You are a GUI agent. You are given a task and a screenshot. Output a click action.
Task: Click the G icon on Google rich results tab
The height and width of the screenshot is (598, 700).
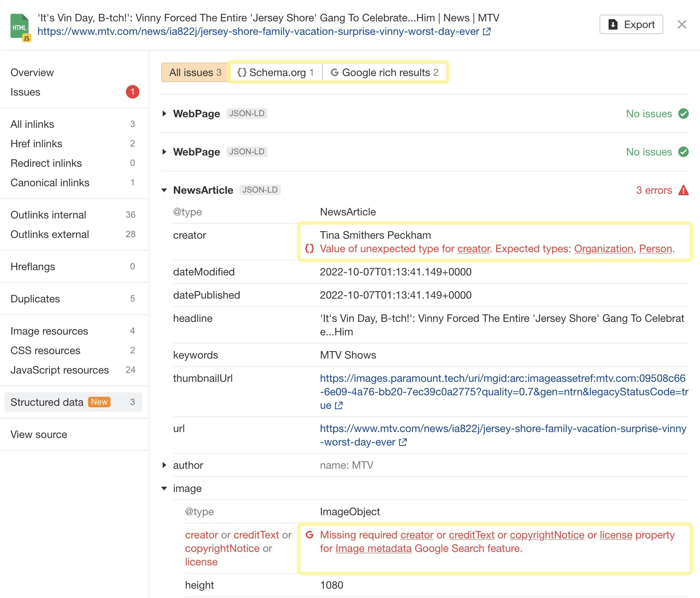(x=335, y=72)
